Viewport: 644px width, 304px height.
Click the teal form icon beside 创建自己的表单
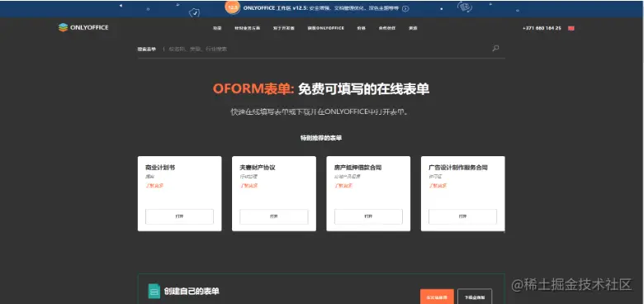click(x=154, y=292)
